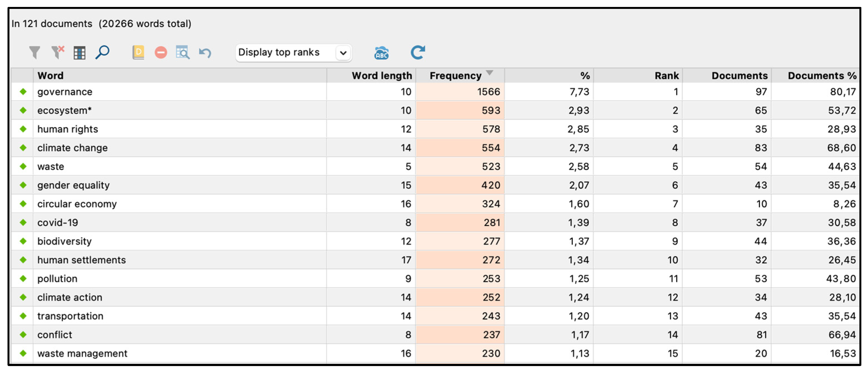Click the undo arrow icon

coord(205,53)
